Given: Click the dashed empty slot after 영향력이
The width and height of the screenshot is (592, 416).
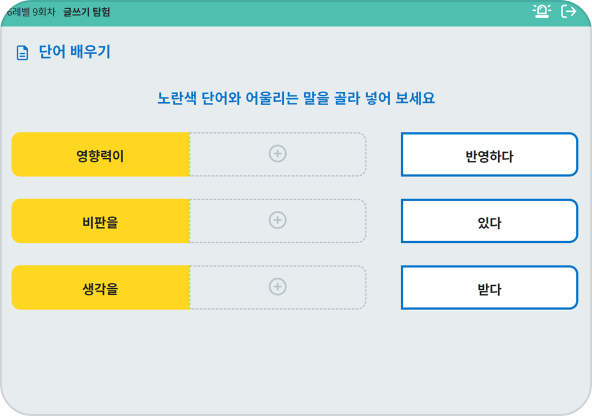Looking at the screenshot, I should (x=278, y=154).
